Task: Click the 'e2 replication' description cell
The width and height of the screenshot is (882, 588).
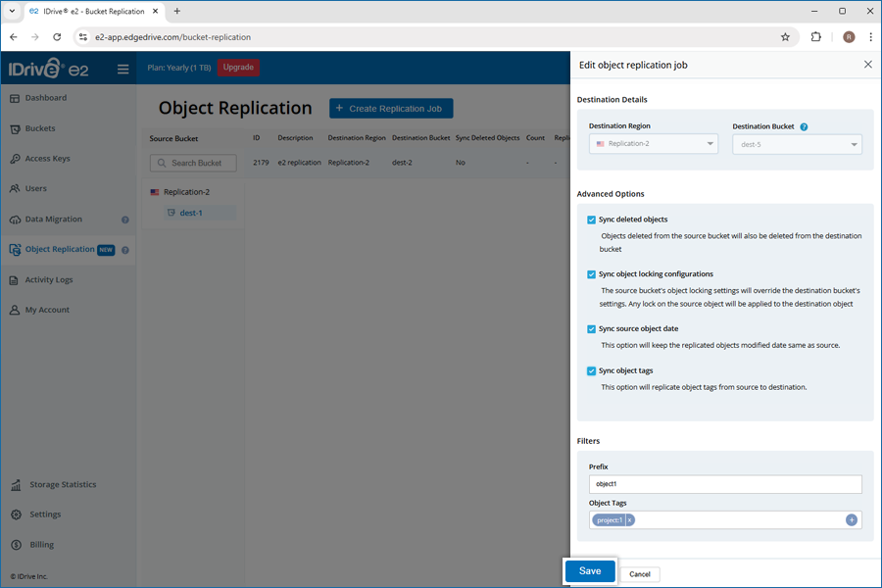Action: (299, 163)
